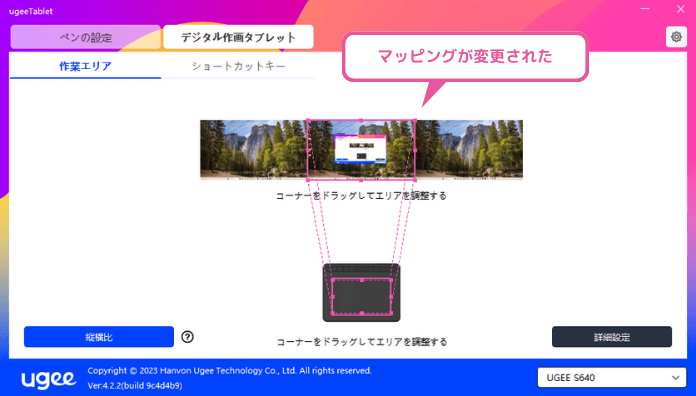Select the デジタル作画タブレット tab
The height and width of the screenshot is (396, 696).
[x=238, y=37]
